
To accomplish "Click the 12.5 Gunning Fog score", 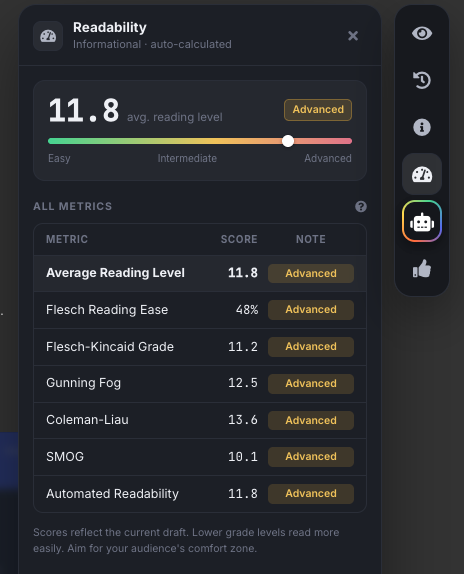I will click(x=243, y=383).
